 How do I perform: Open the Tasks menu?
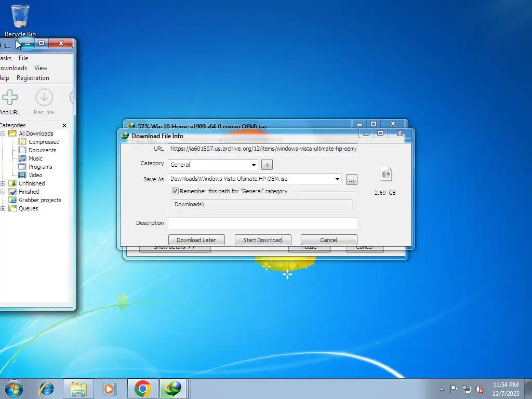(x=6, y=58)
